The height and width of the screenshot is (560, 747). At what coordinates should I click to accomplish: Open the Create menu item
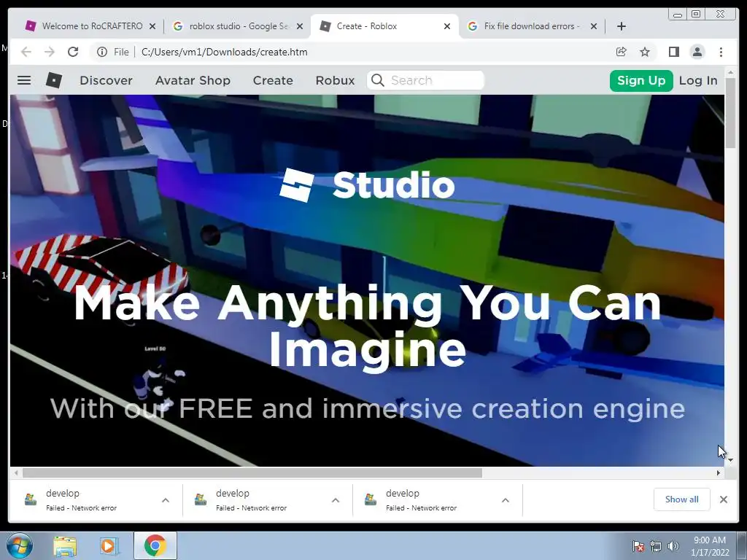273,80
